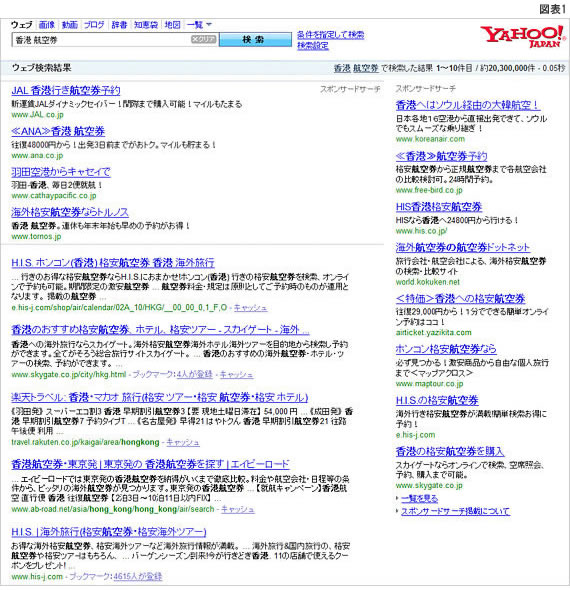Clear the search box with the クリア button

(204, 39)
